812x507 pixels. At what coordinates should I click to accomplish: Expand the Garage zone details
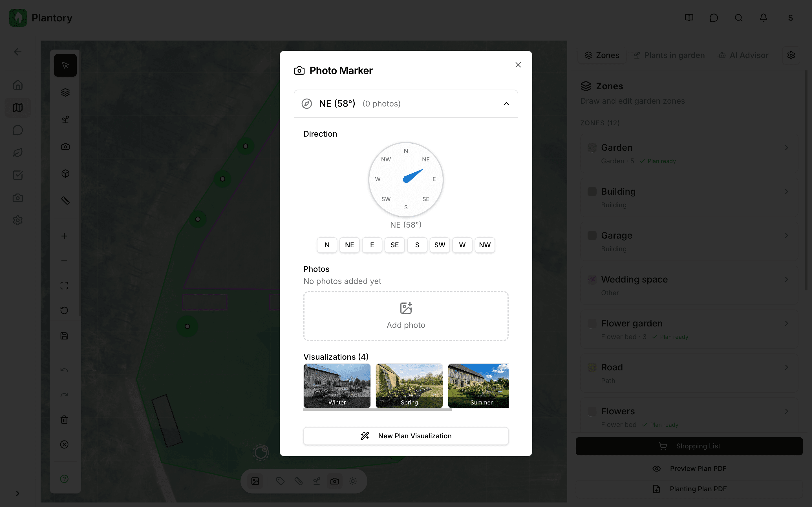(786, 235)
